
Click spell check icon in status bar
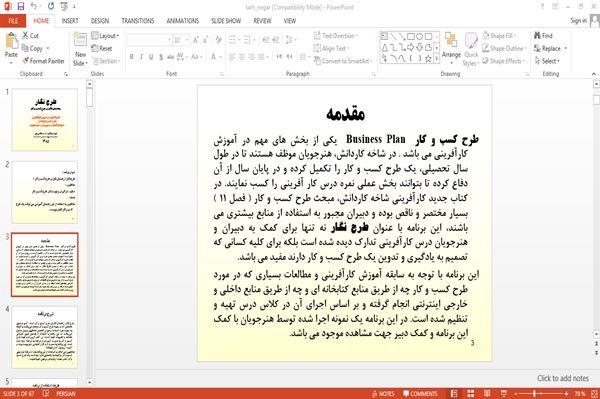[46, 394]
